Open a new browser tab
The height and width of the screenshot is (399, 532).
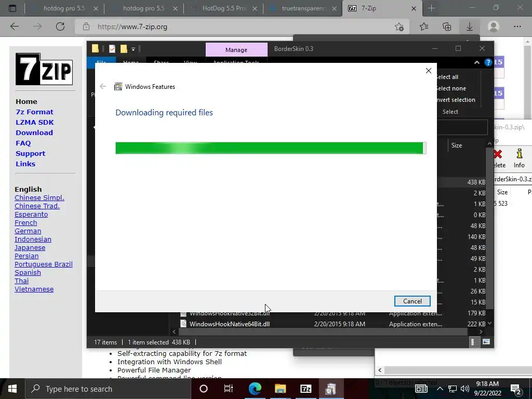(x=432, y=8)
